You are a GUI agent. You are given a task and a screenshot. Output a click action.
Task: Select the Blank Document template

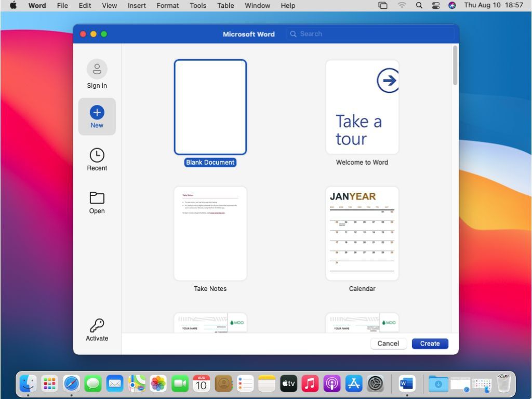coord(210,107)
